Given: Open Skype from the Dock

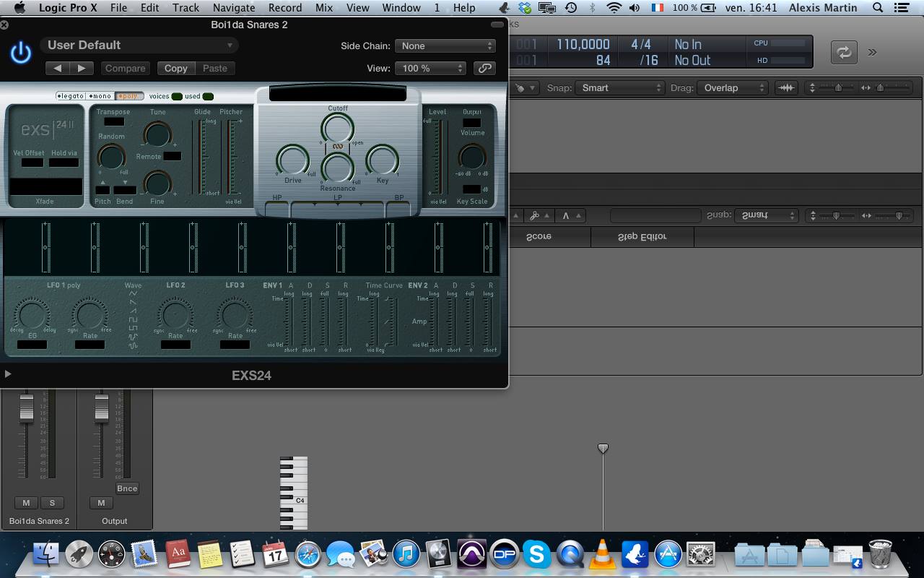Looking at the screenshot, I should click(x=537, y=554).
